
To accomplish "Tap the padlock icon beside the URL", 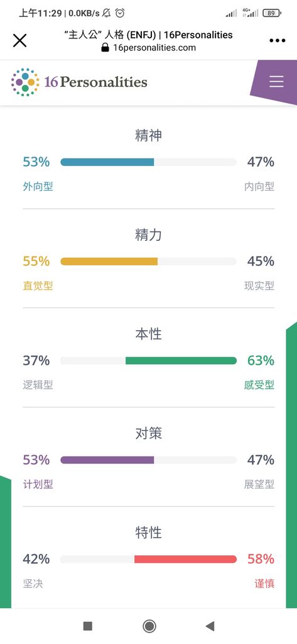I will click(x=105, y=48).
